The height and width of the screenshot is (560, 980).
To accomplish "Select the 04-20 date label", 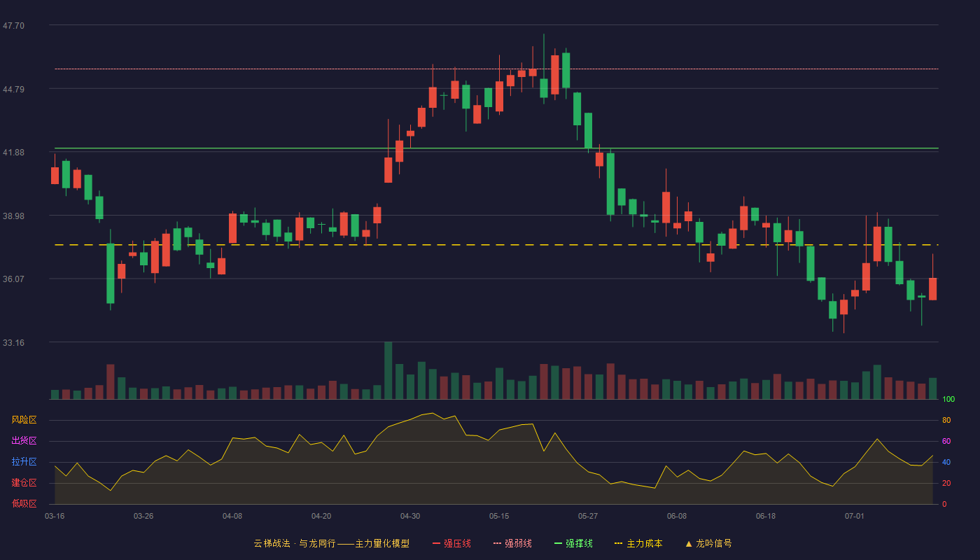I will click(x=321, y=516).
